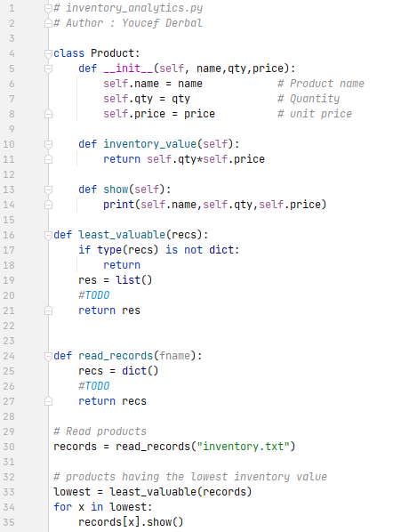Click "self.price = price" assignment

(159, 114)
